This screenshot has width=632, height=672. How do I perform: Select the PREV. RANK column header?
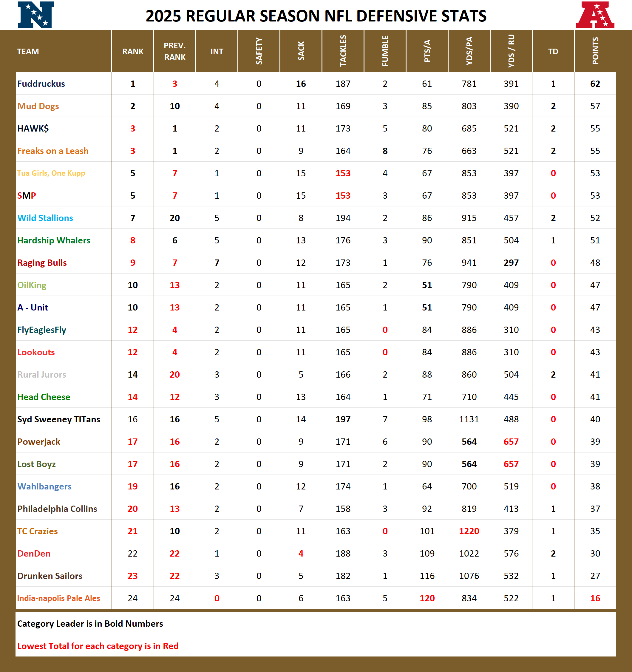175,51
